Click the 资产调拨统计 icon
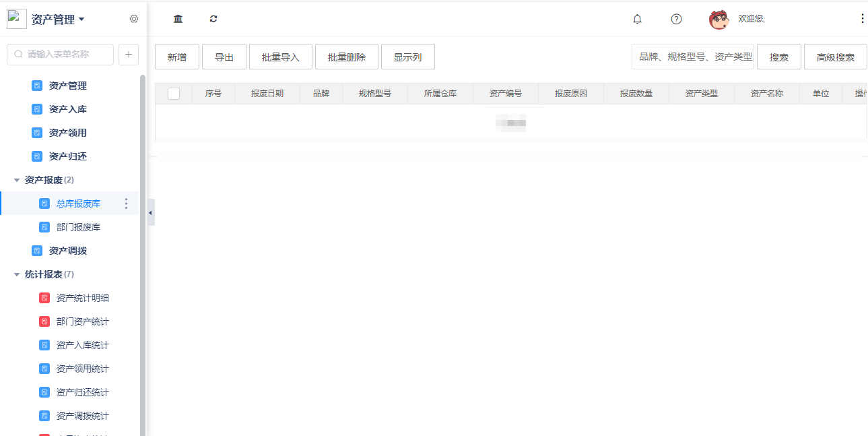The width and height of the screenshot is (868, 436). click(44, 416)
